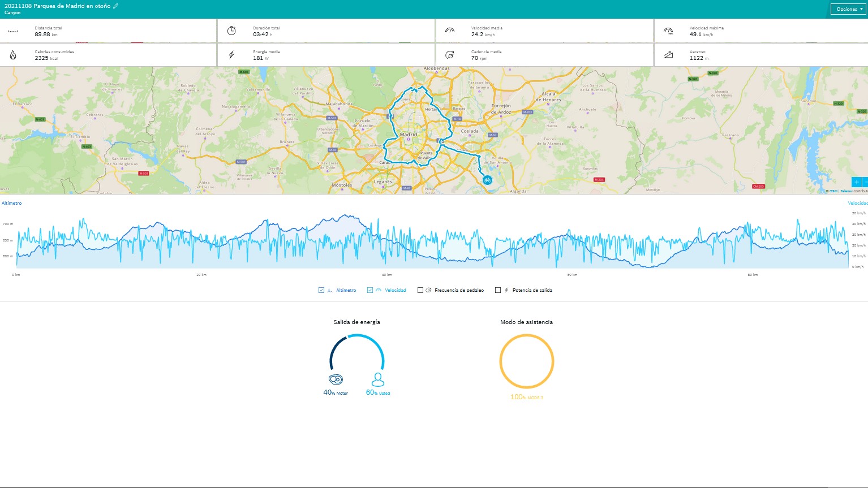Click the Modo de asistencia heading
Image resolution: width=868 pixels, height=488 pixels.
[x=526, y=322]
